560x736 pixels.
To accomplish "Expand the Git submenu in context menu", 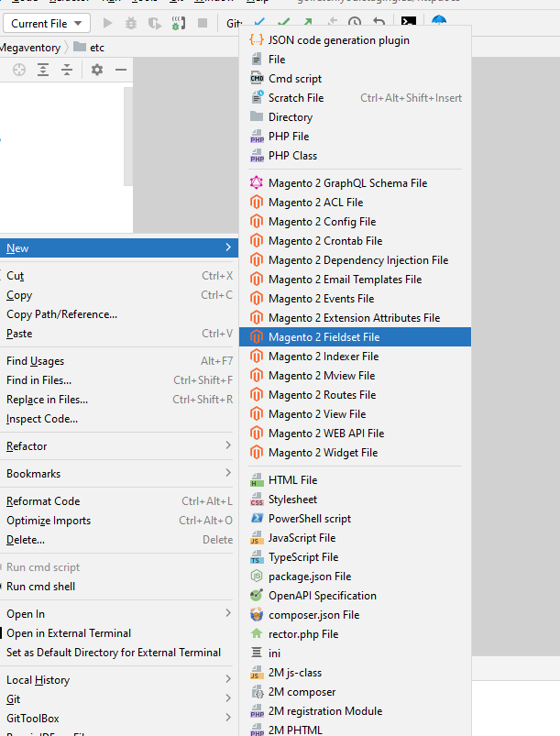I will tap(119, 699).
